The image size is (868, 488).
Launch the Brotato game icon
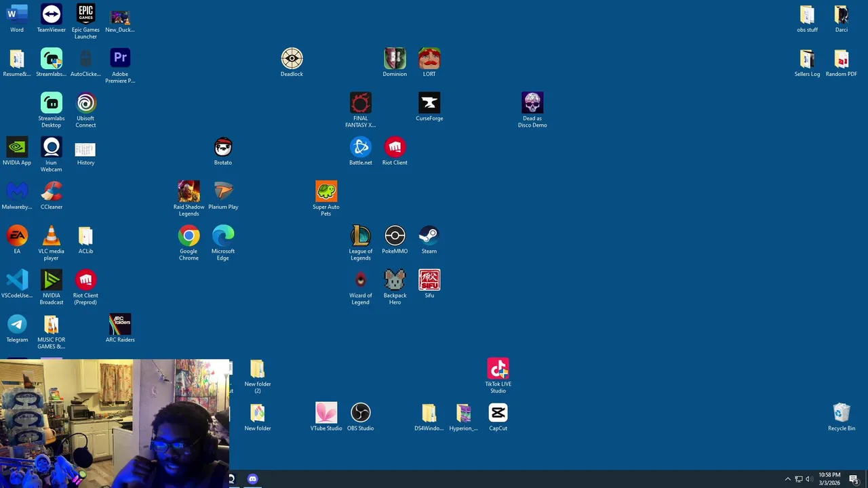(223, 147)
